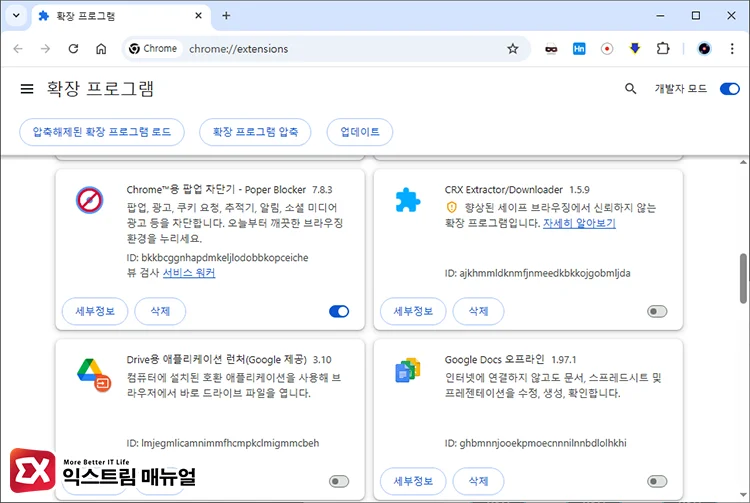Click 삭제 for CRX Extractor/Downloader

click(x=478, y=311)
